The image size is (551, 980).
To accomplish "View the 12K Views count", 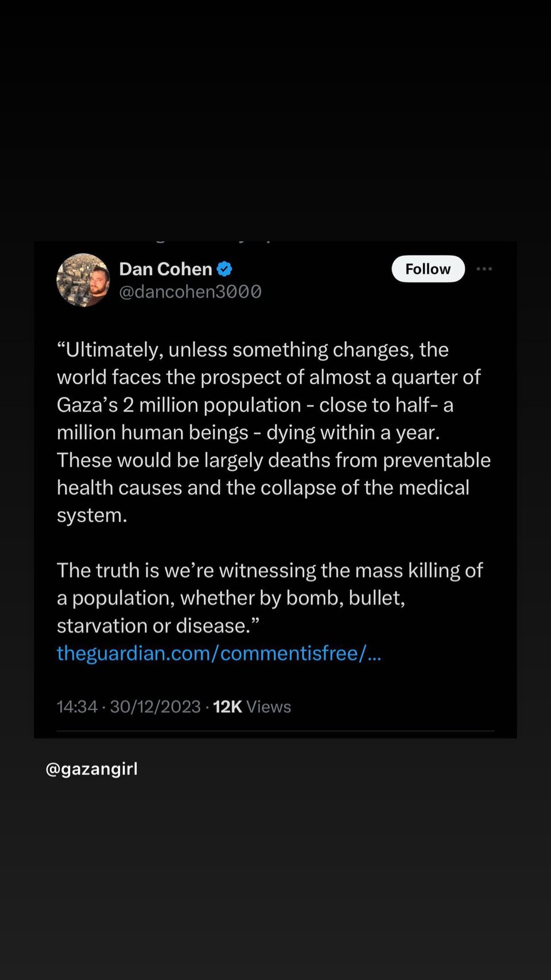I will pos(252,707).
